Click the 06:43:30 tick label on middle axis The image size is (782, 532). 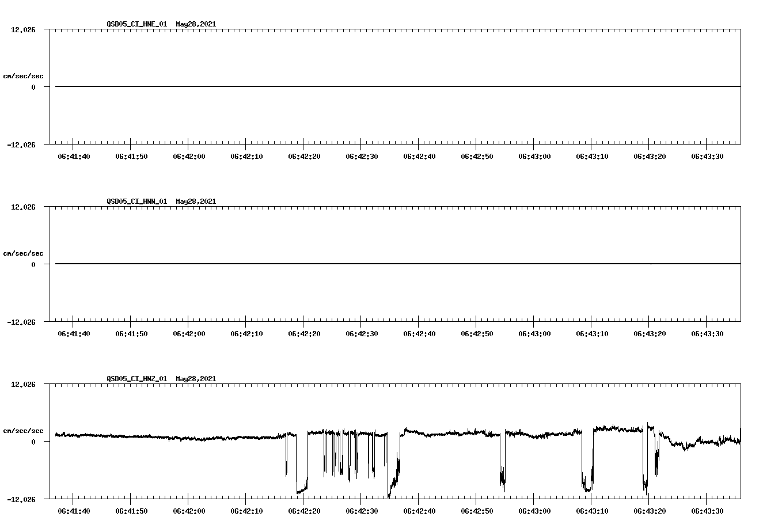click(708, 333)
